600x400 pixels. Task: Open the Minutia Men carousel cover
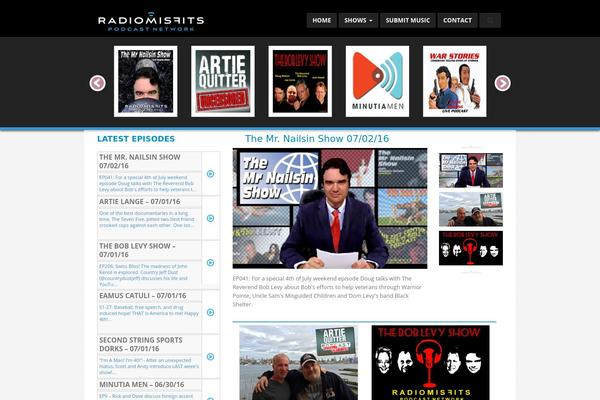(377, 81)
